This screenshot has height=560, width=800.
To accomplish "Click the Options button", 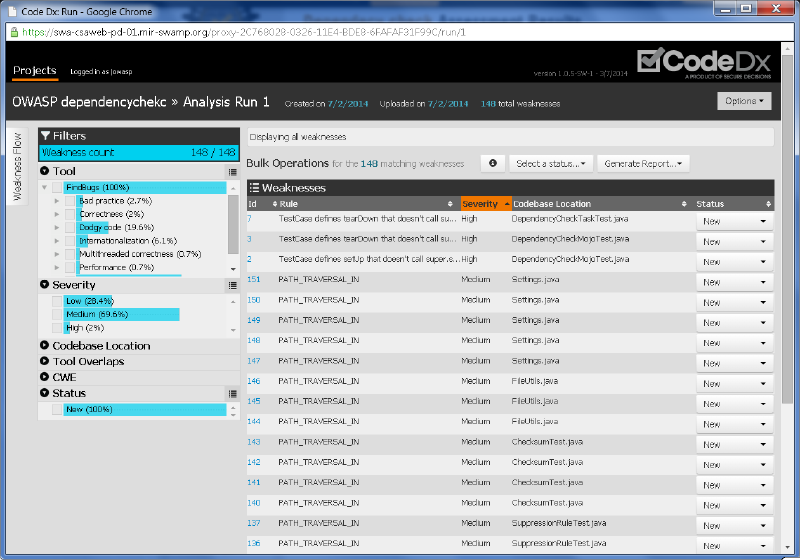I will pyautogui.click(x=744, y=101).
